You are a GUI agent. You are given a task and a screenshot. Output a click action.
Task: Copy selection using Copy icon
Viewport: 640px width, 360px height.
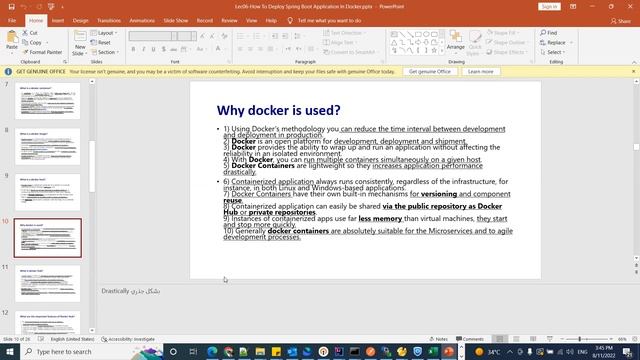(32, 42)
